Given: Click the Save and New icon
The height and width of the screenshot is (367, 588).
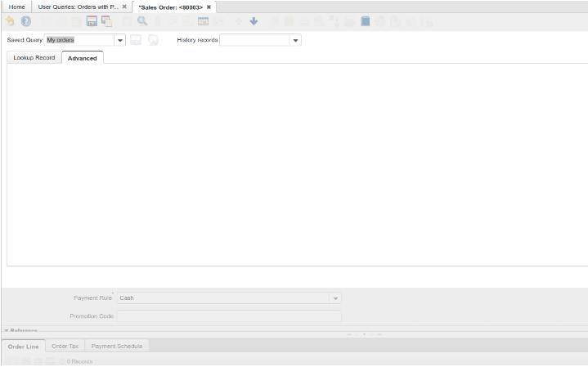Looking at the screenshot, I should pos(106,20).
